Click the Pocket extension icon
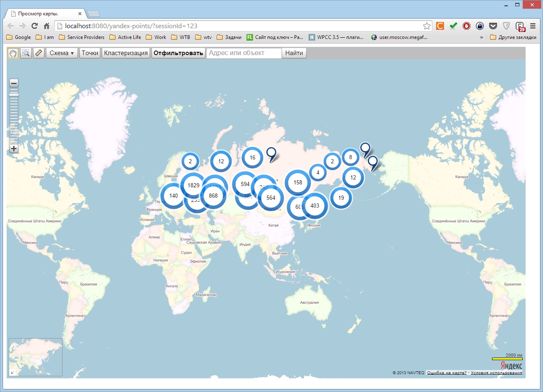The width and height of the screenshot is (543, 392). coord(493,26)
